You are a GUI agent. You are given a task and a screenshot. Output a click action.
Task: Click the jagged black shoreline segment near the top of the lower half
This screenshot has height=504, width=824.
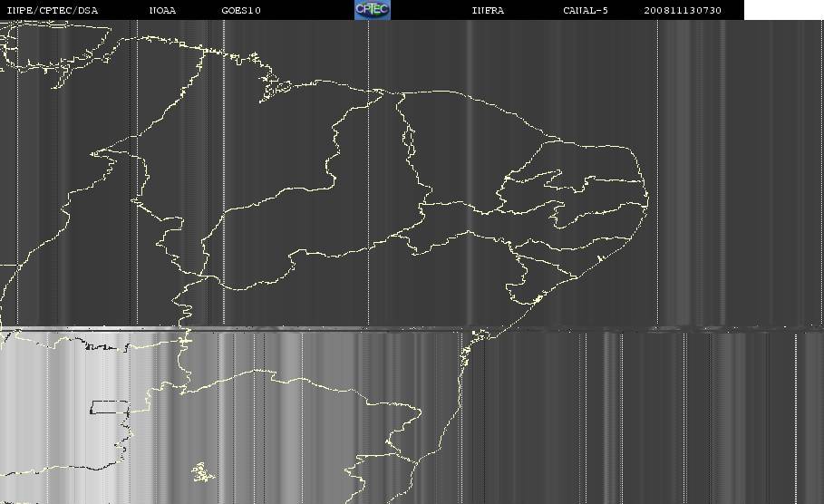coord(103,345)
